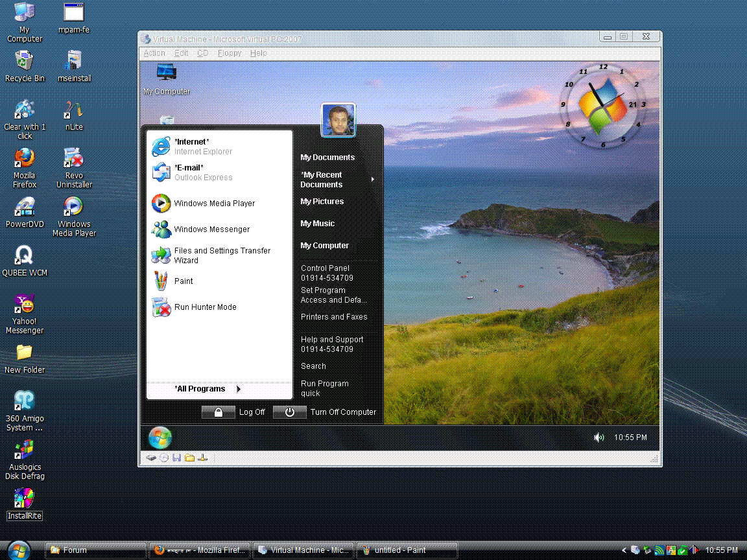
Task: Switch to Virtual Machine taskbar button
Action: pyautogui.click(x=303, y=550)
